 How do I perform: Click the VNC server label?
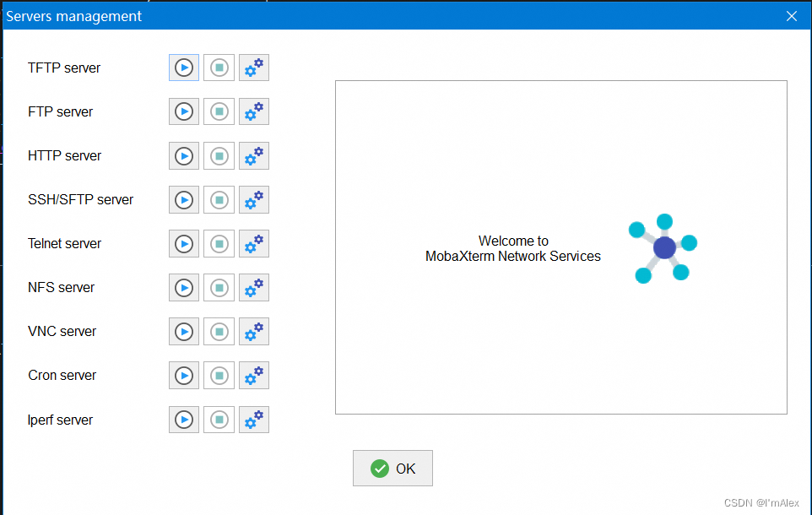[62, 332]
